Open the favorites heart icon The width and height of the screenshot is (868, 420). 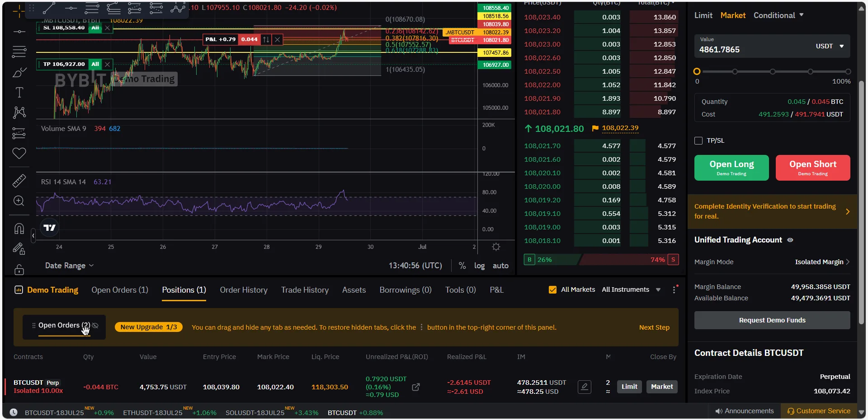(19, 154)
